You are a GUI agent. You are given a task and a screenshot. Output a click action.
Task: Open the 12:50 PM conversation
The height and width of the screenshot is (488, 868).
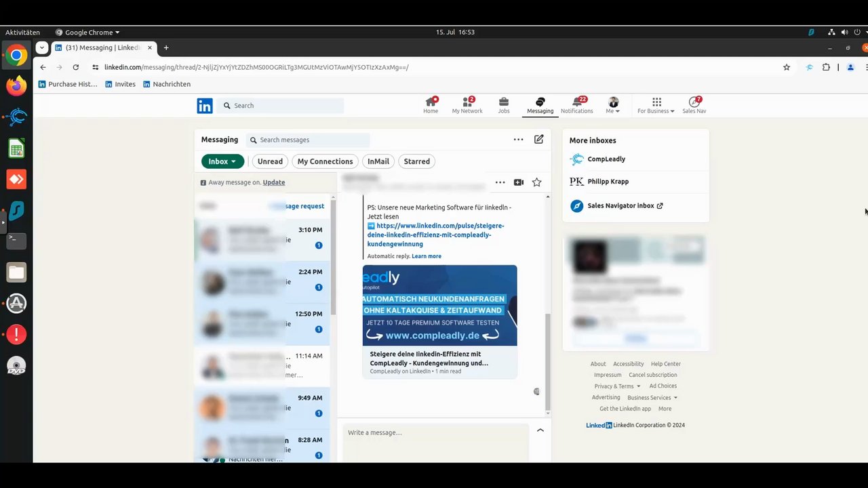[x=262, y=324]
